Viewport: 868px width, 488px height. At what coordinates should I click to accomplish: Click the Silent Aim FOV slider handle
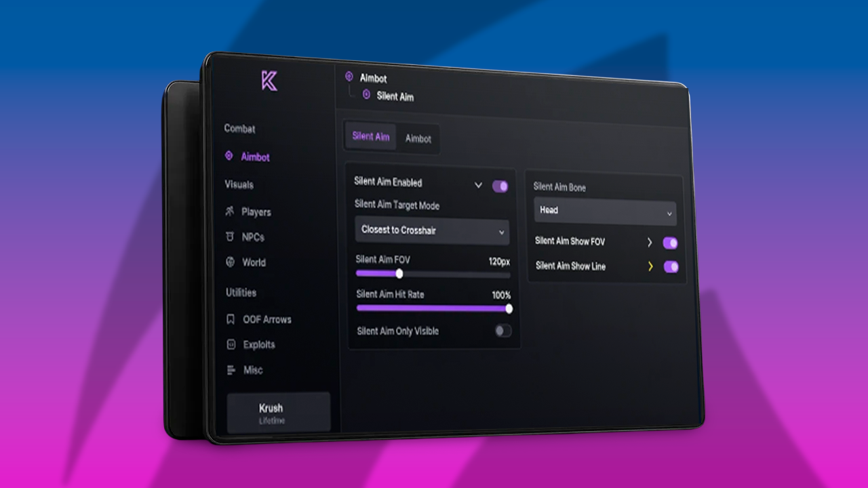(399, 274)
